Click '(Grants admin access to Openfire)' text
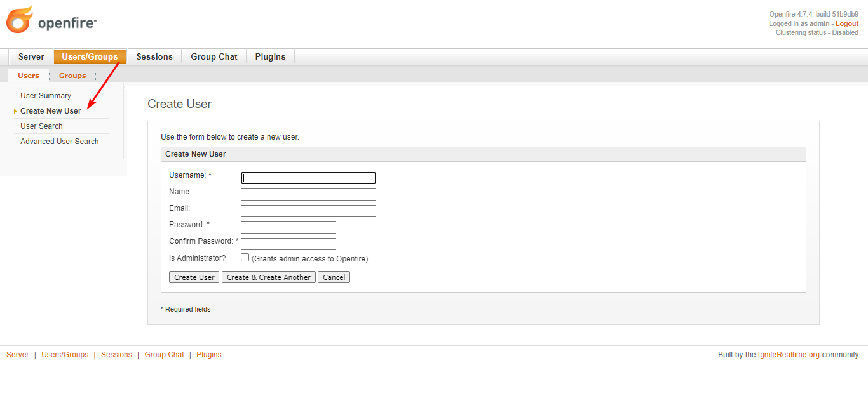 click(310, 259)
